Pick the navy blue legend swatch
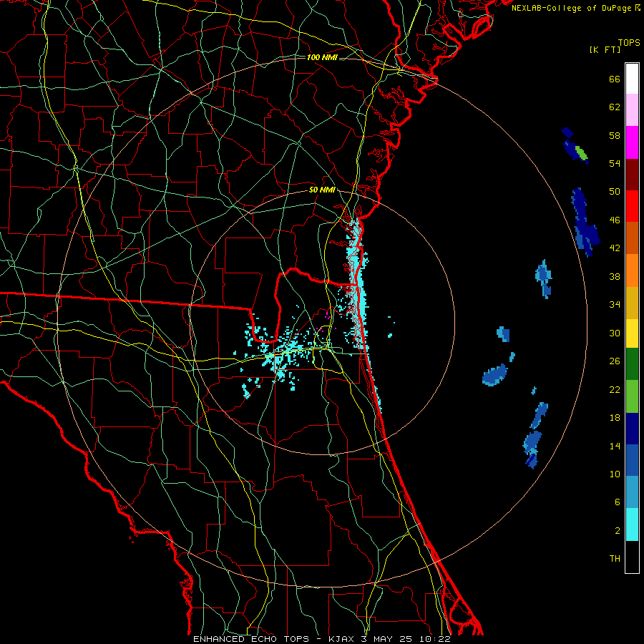 632,429
